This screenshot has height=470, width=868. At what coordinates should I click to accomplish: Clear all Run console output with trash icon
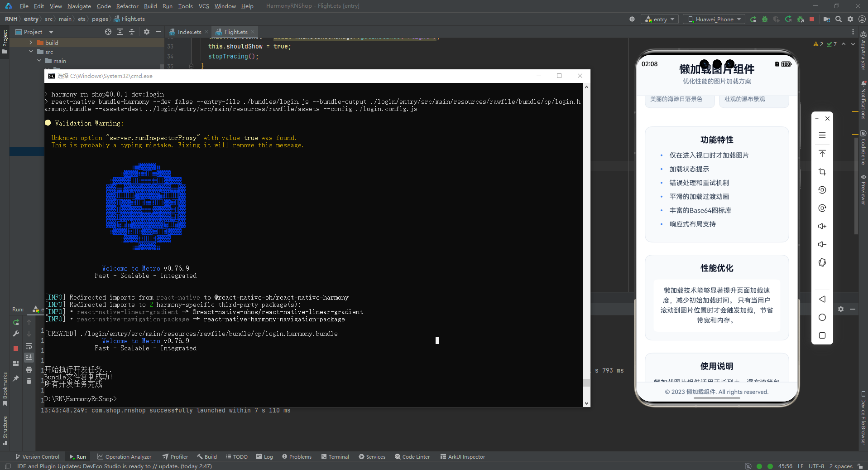(x=29, y=381)
